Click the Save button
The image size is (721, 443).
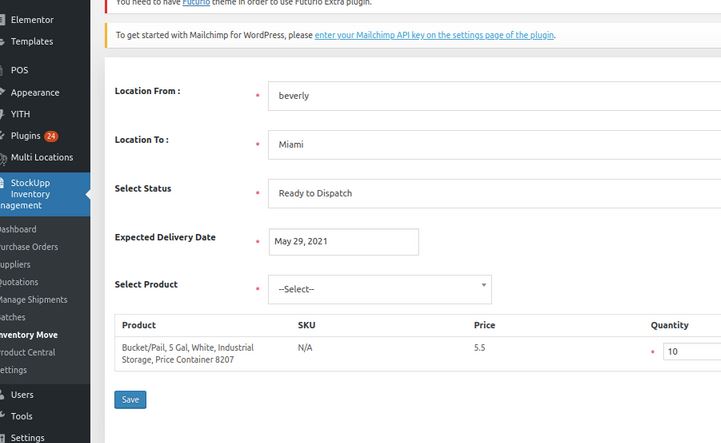tap(130, 400)
